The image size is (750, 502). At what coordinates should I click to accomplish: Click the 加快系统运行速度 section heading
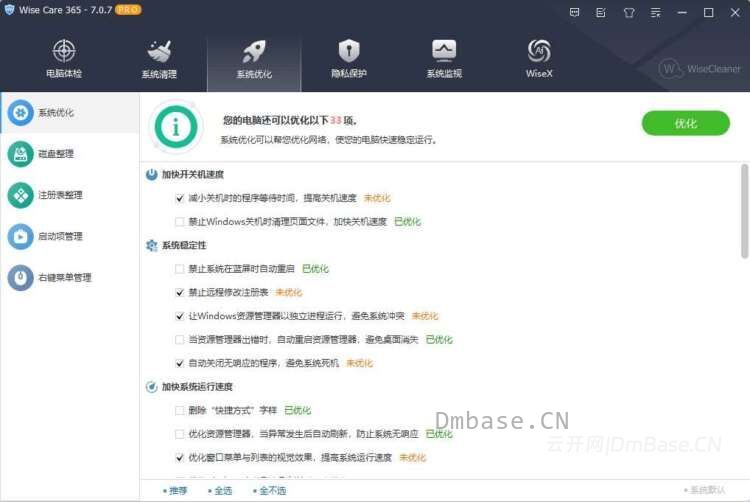[x=197, y=387]
